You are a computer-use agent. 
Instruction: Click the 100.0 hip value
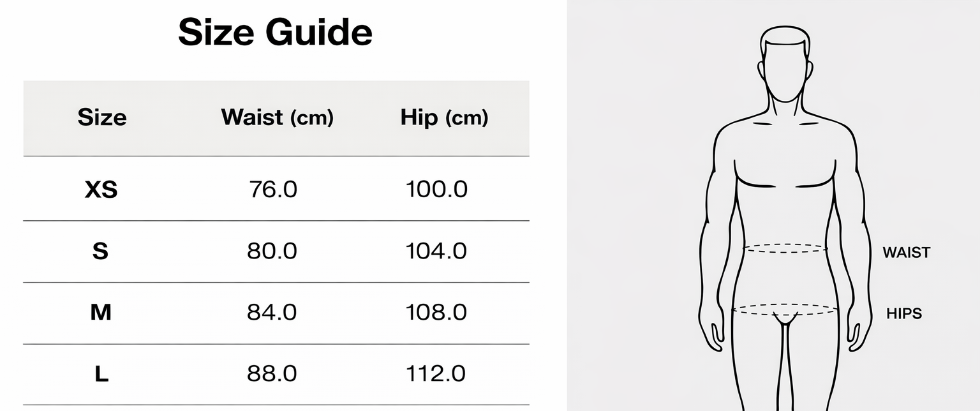(436, 190)
